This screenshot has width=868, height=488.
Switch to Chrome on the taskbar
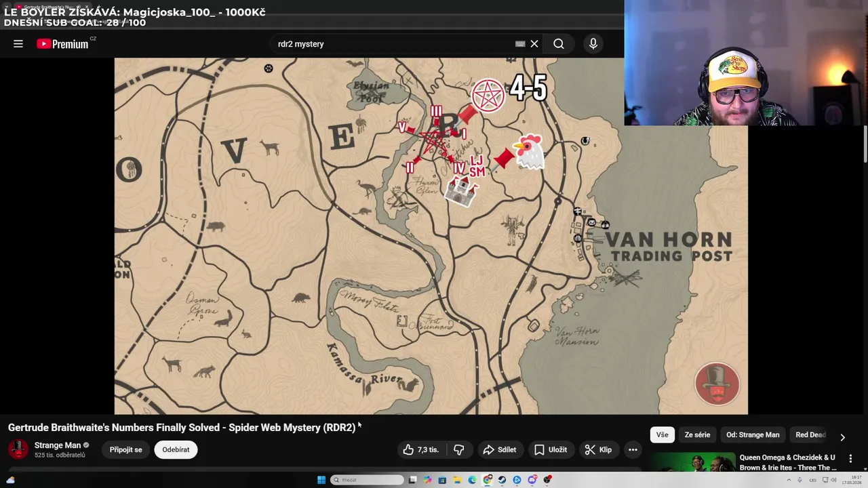(x=487, y=480)
